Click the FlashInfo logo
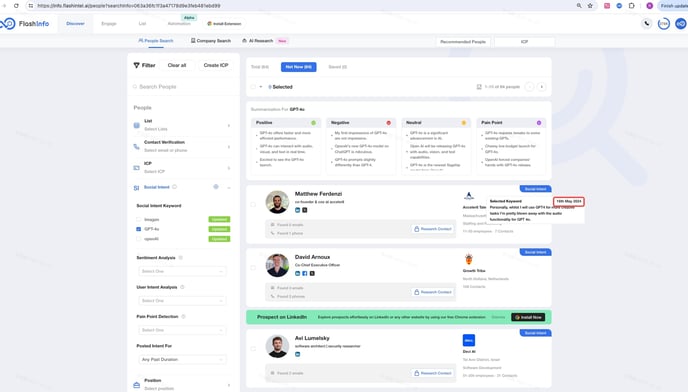This screenshot has width=688, height=392. [25, 24]
